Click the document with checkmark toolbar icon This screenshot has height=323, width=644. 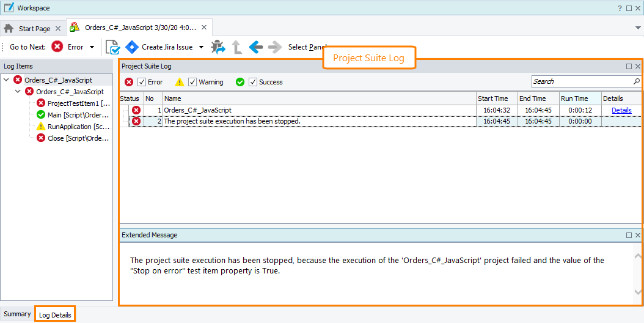tap(112, 47)
